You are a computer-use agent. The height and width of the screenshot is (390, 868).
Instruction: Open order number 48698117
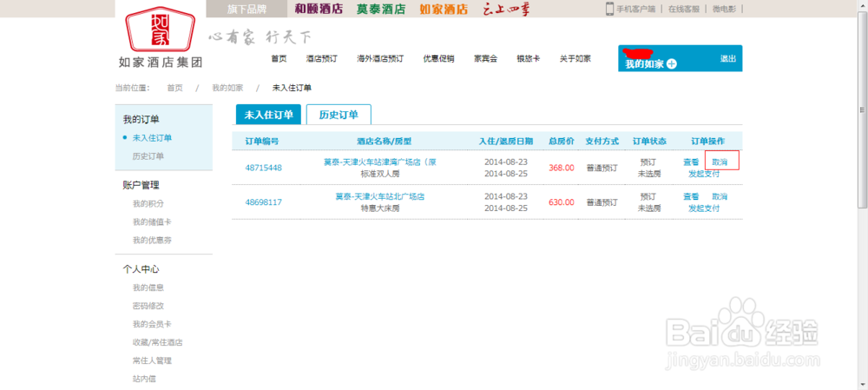(264, 202)
